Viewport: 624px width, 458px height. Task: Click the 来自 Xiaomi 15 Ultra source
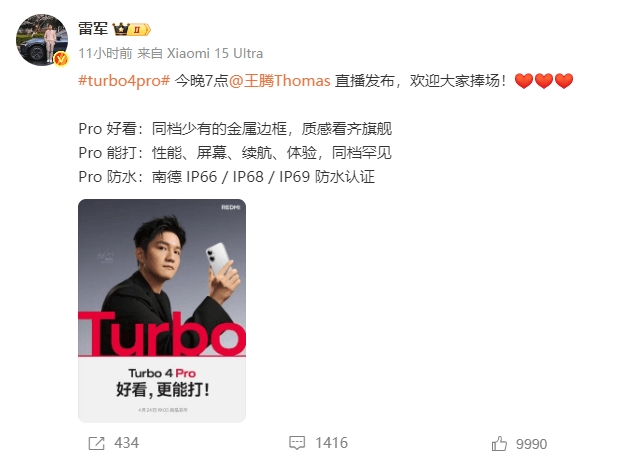200,53
